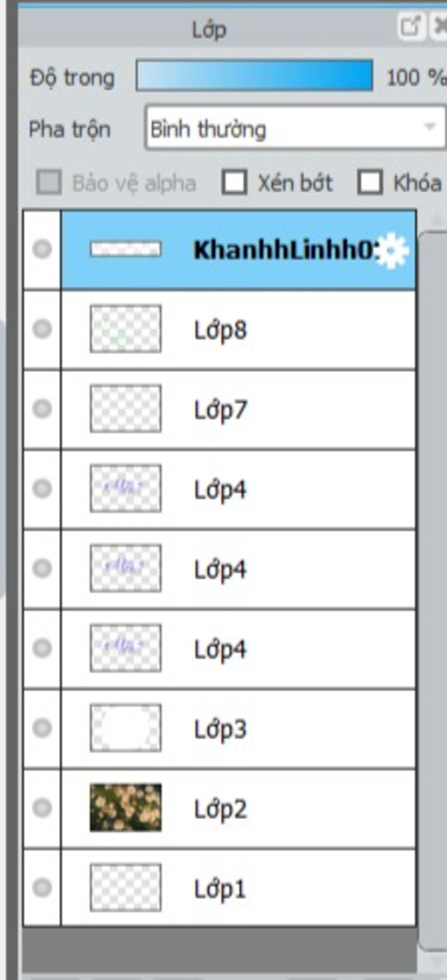447x980 pixels.
Task: Toggle visibility of Lớp3 layer
Action: [42, 728]
